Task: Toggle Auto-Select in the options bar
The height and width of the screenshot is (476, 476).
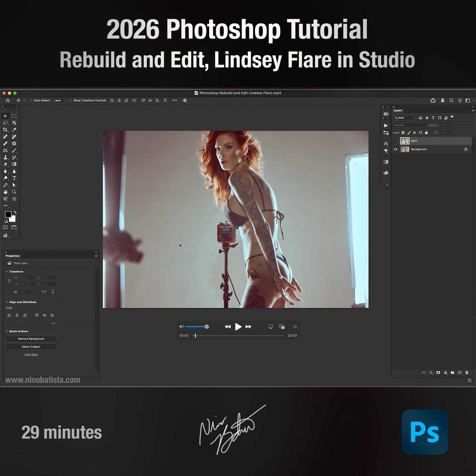Action: click(31, 100)
